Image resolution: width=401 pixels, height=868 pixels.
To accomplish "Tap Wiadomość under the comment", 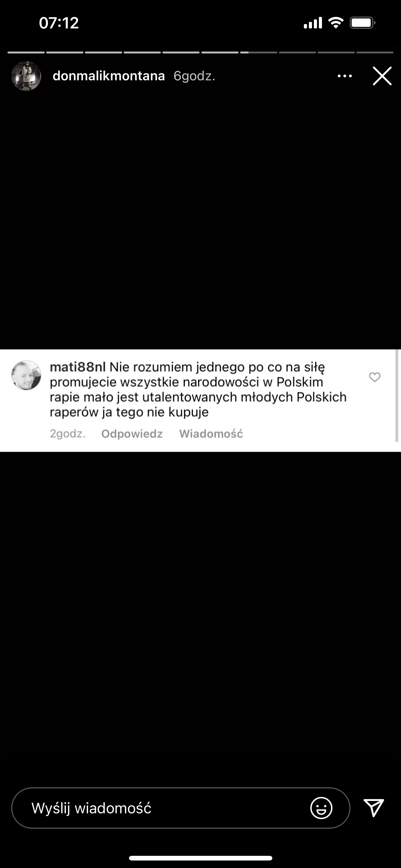I will pyautogui.click(x=211, y=434).
